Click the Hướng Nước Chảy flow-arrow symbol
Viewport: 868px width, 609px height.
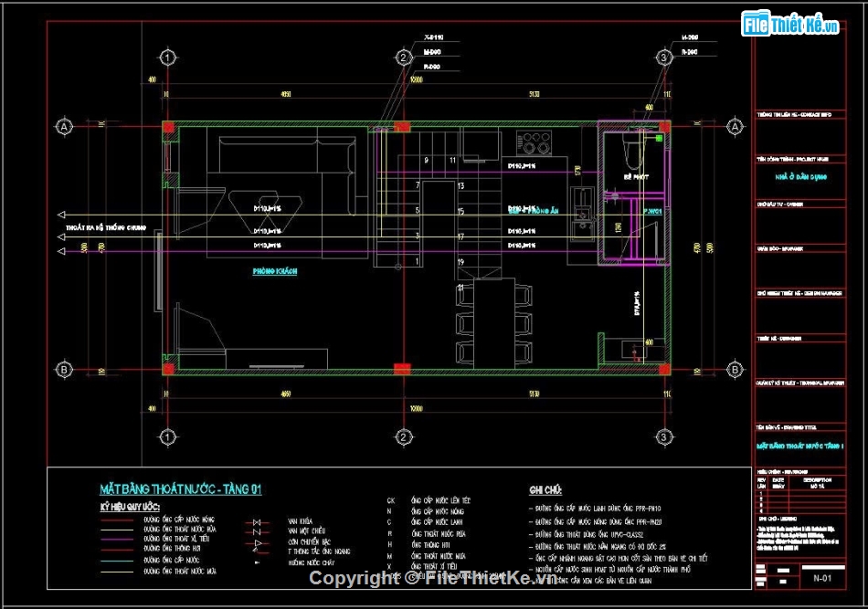[x=256, y=561]
